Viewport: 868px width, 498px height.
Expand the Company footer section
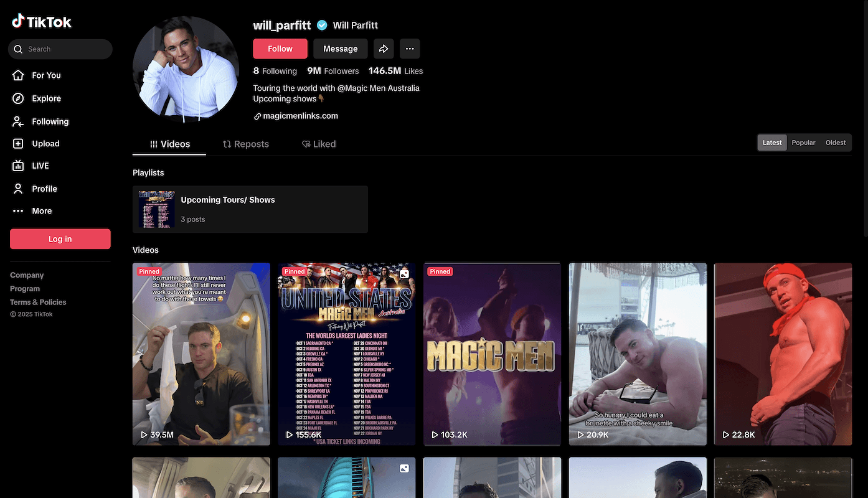tap(27, 275)
